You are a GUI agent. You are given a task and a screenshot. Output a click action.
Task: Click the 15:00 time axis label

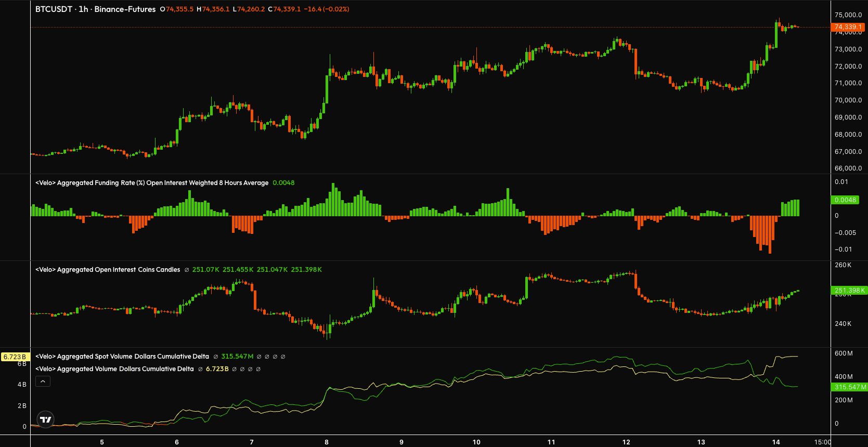[822, 442]
